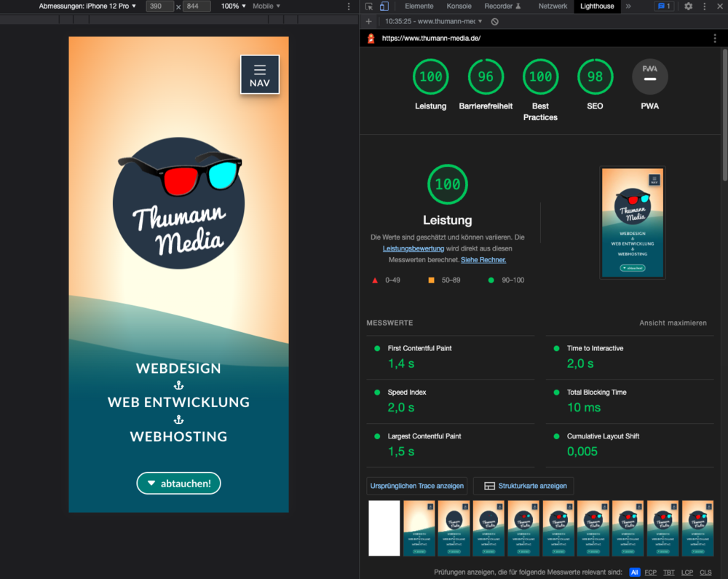Click the blank first filmstrip thumbnail
Screen dimensions: 728x579
(384, 528)
